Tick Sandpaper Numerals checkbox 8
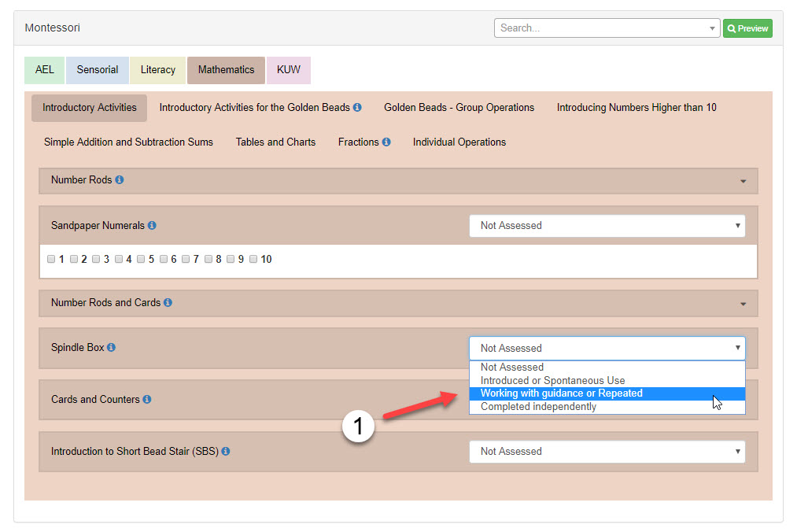 [x=208, y=259]
